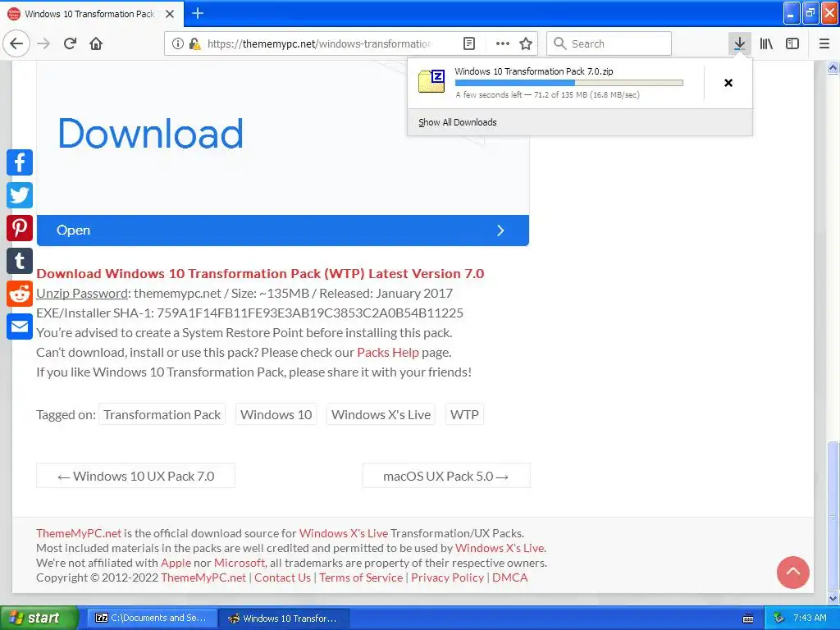Show sidebars toolbar icon
This screenshot has height=630, width=840.
792,43
